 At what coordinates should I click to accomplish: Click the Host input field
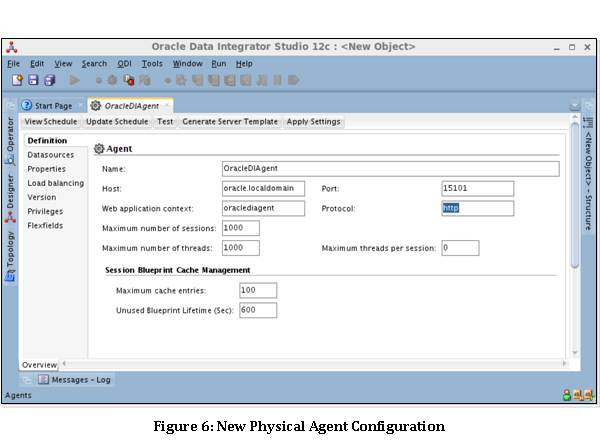click(x=263, y=189)
